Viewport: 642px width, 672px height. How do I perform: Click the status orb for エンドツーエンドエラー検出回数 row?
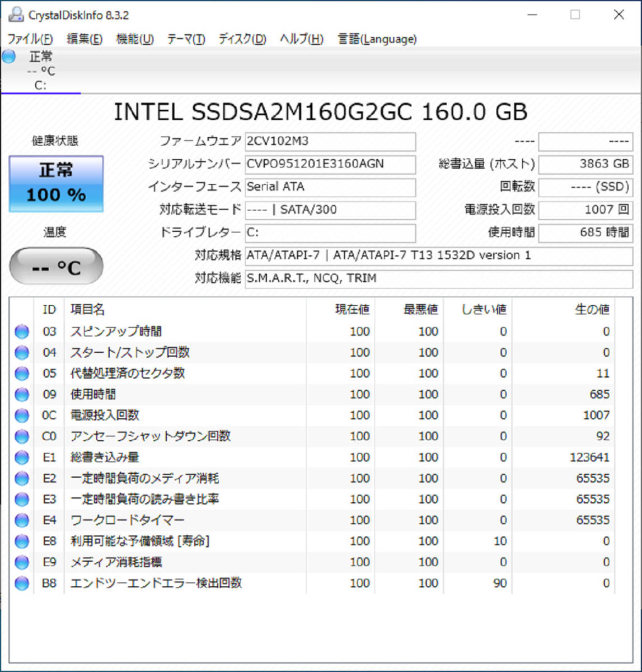pos(22,584)
